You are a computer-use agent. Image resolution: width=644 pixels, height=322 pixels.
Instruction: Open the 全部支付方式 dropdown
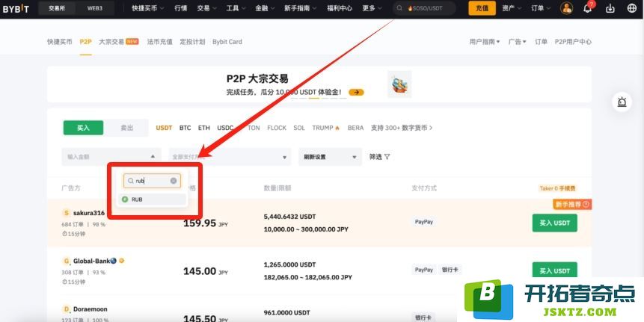pos(230,157)
